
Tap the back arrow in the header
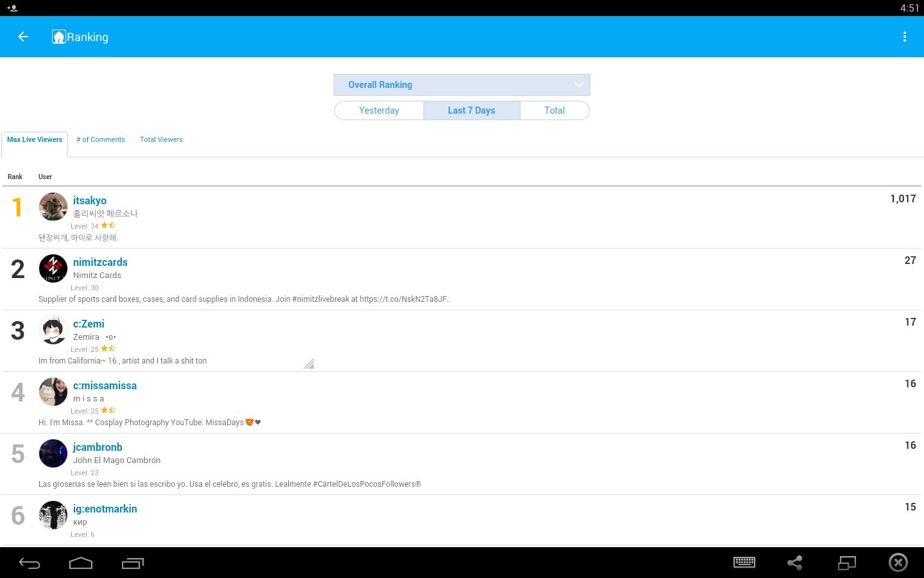(23, 37)
